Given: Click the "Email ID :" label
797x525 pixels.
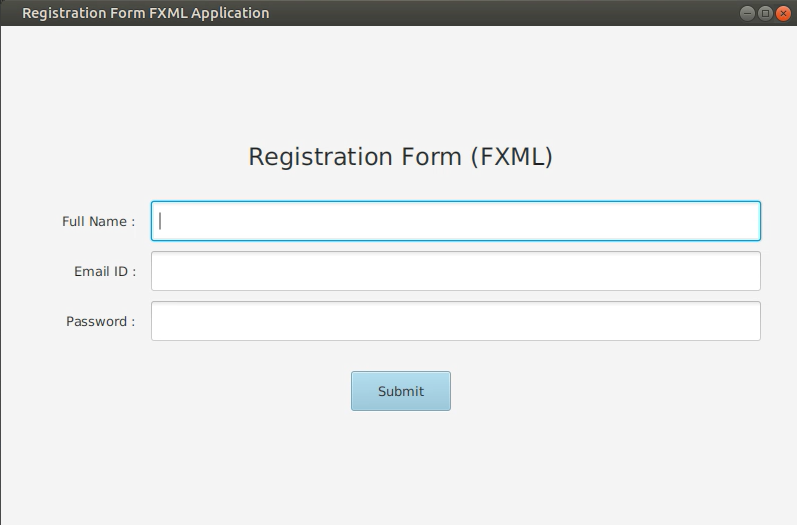Looking at the screenshot, I should (104, 271).
